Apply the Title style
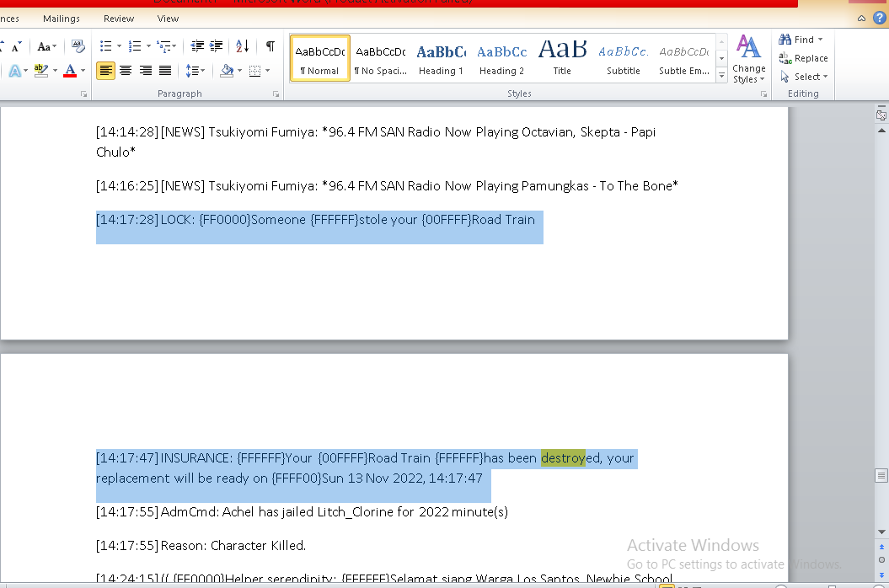Viewport: 889px width, 588px height. click(x=562, y=58)
